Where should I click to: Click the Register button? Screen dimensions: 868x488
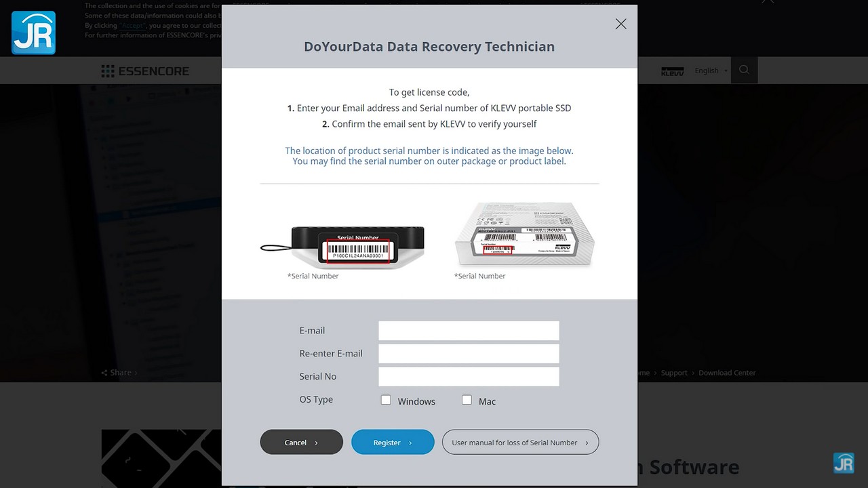(x=393, y=442)
